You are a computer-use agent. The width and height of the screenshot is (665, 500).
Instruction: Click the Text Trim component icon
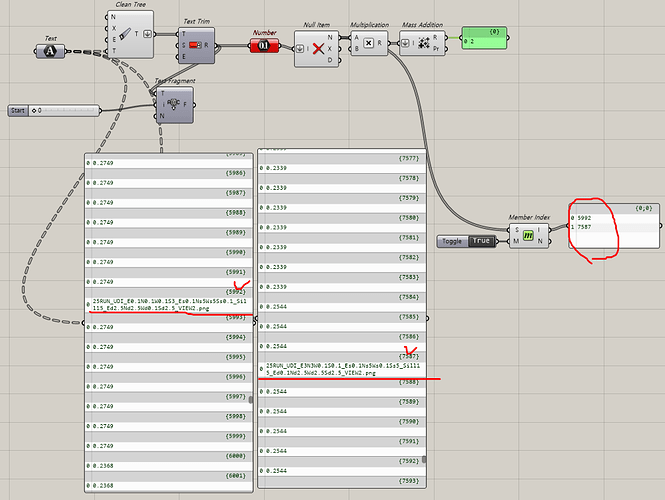click(195, 45)
